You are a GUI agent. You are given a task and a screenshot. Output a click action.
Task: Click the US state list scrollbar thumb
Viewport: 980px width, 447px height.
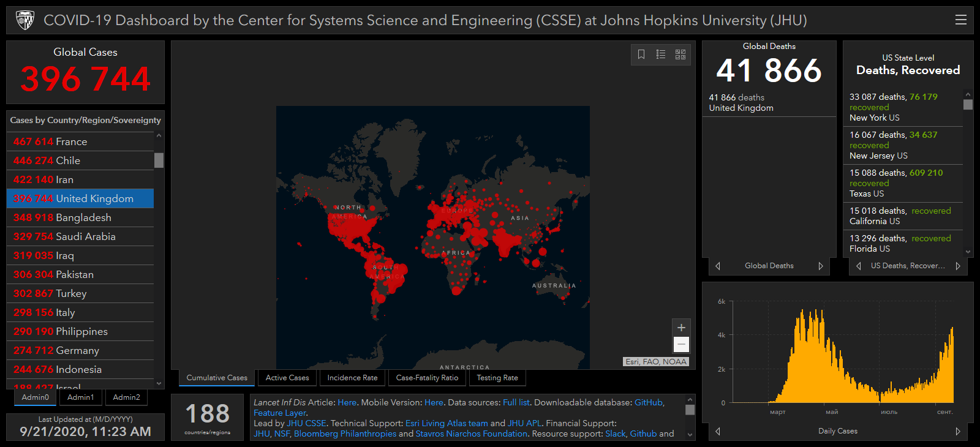tap(968, 105)
